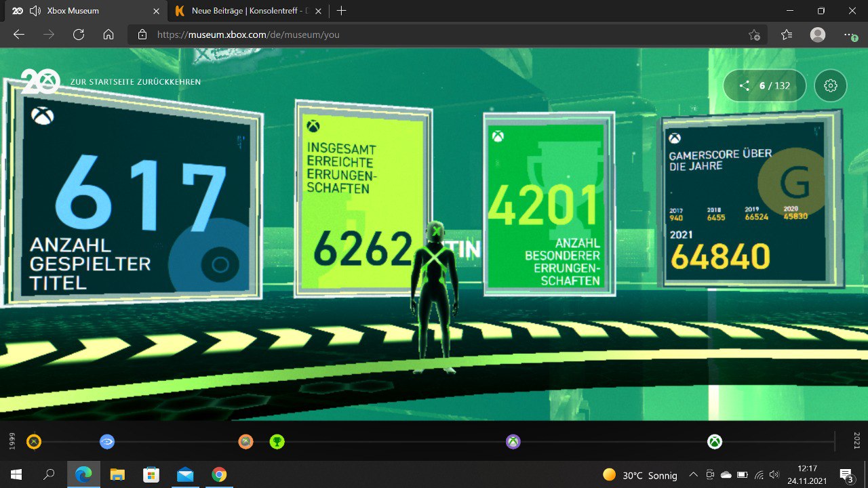Click 'Zur Startseite zurückkehren' link
Viewport: 868px width, 488px height.
click(136, 82)
